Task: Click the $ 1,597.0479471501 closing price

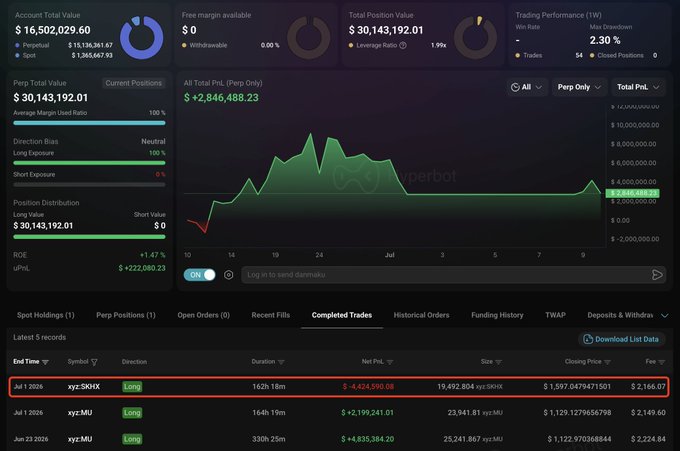Action: 577,386
